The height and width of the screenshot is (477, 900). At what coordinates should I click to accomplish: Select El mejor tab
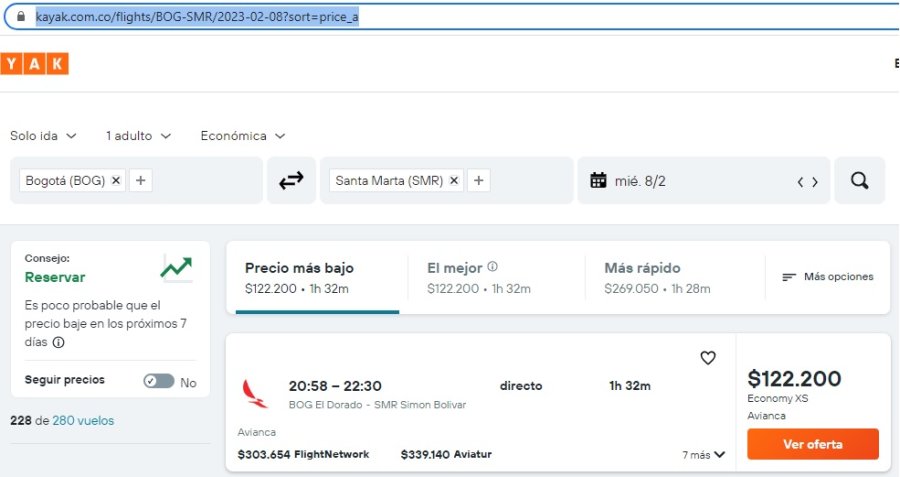tap(496, 278)
